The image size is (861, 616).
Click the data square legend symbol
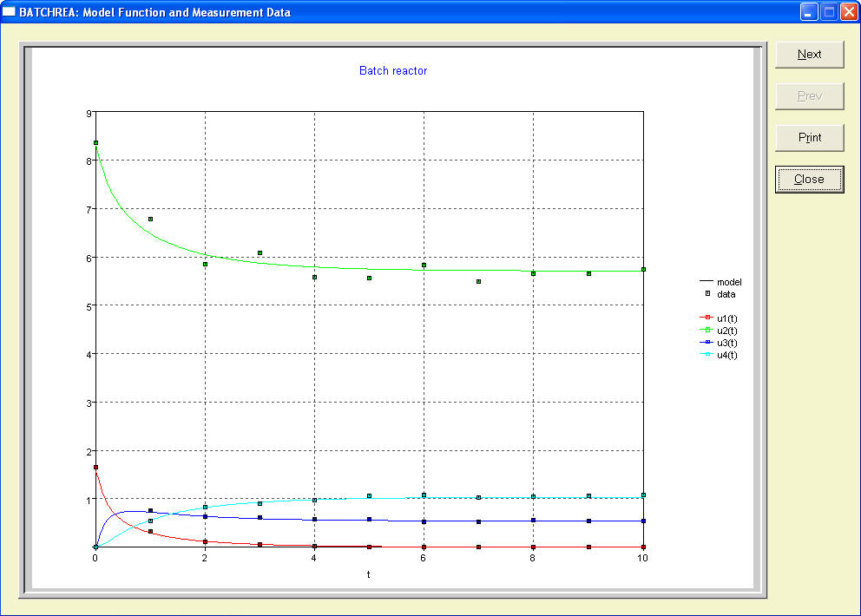707,294
